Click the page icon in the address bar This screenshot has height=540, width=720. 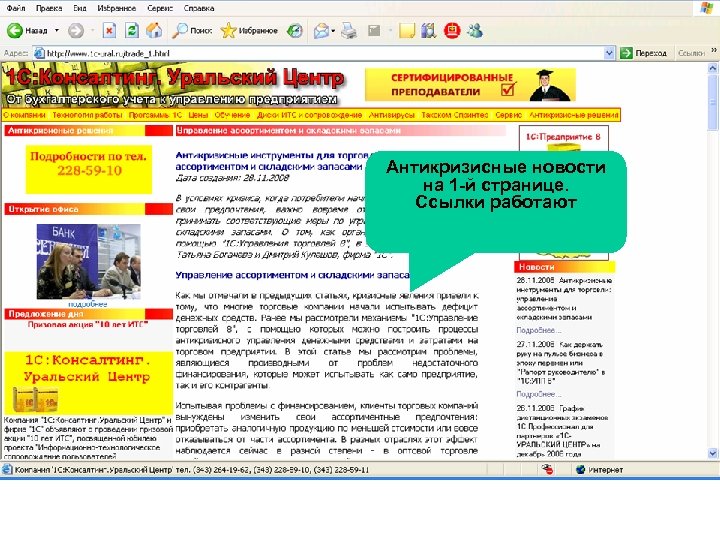click(39, 53)
